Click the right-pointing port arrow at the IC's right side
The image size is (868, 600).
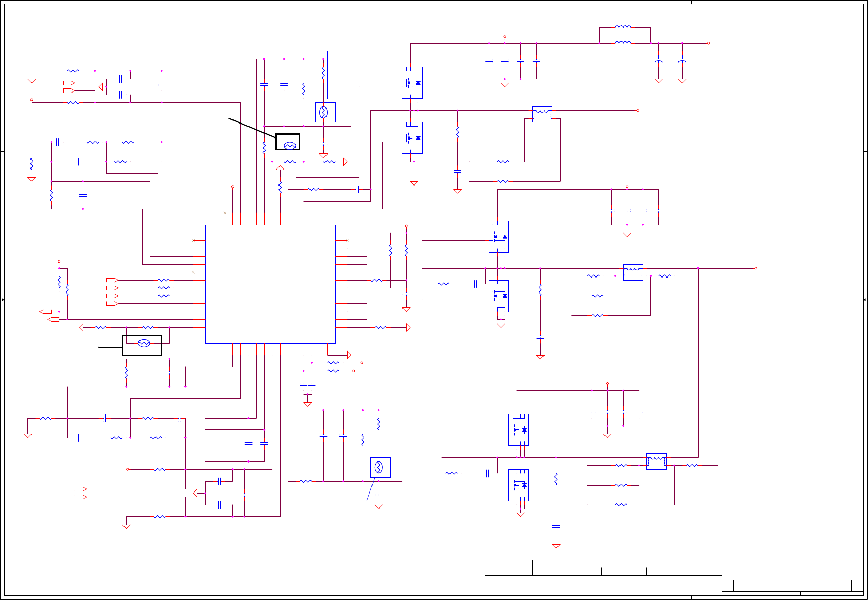pos(408,327)
